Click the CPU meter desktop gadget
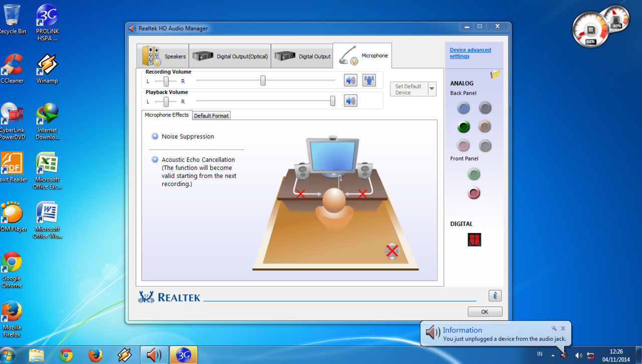This screenshot has height=364, width=642. (590, 30)
